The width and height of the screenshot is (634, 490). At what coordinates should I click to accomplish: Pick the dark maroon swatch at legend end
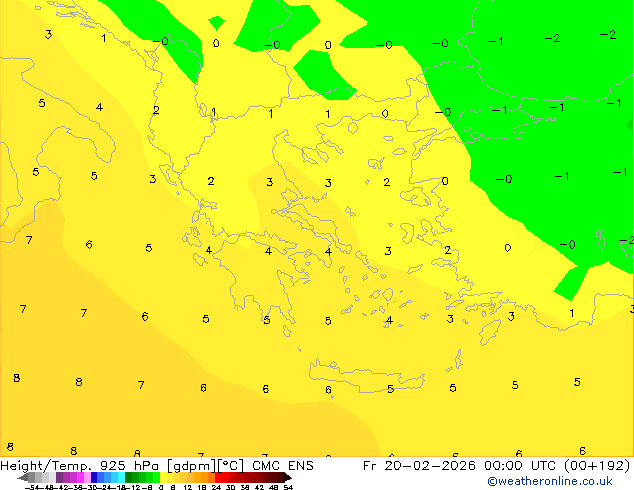click(x=280, y=477)
